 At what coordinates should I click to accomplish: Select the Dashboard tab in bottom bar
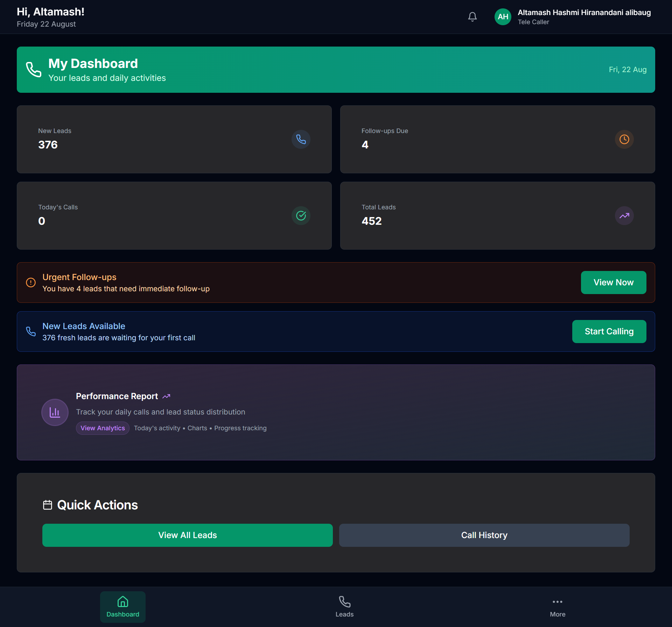122,607
